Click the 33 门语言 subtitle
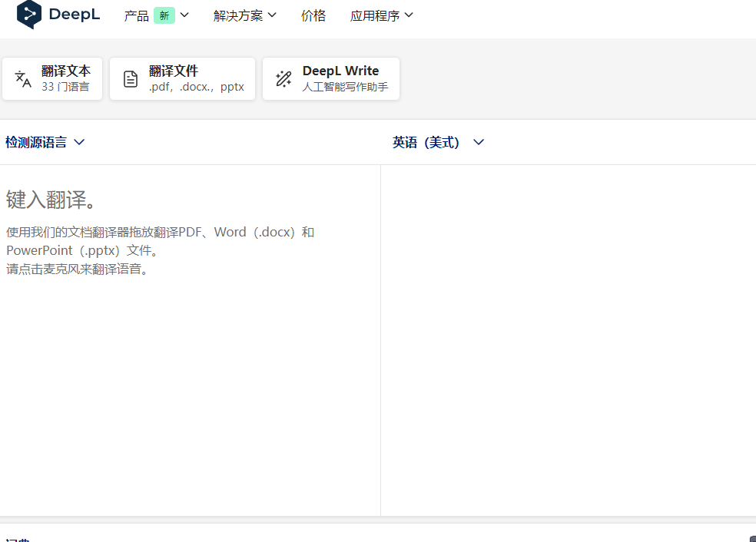756x542 pixels. pos(65,87)
